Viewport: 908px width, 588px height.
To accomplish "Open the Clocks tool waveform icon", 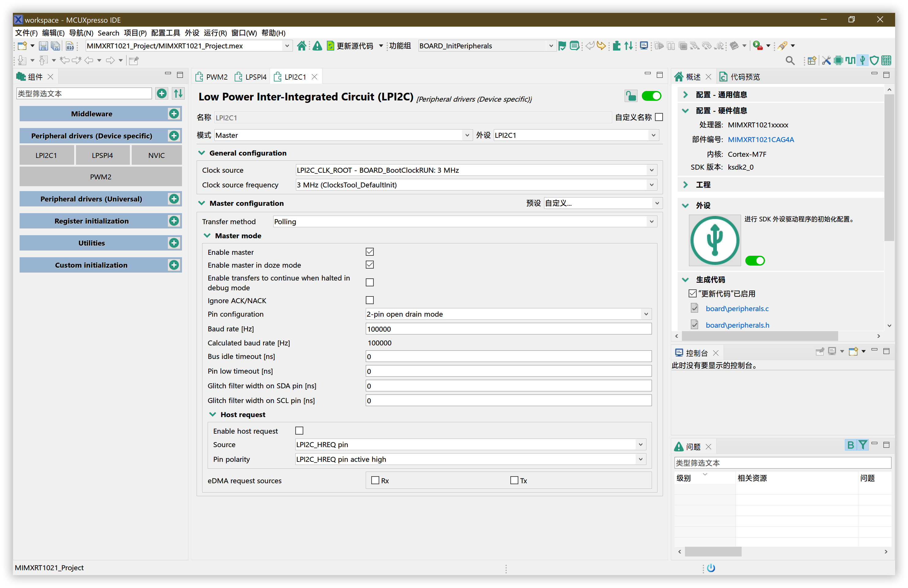I will (x=850, y=60).
